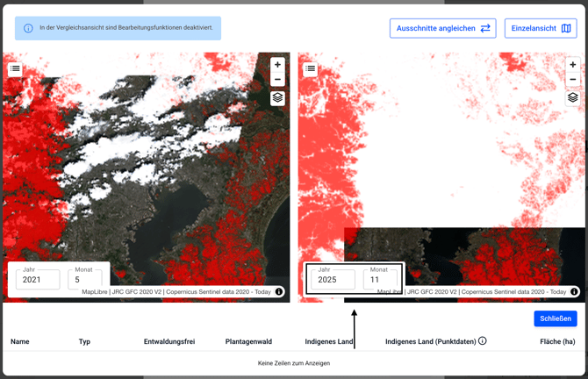Viewport: 588px width, 379px height.
Task: Zoom in on the right map
Action: point(572,65)
